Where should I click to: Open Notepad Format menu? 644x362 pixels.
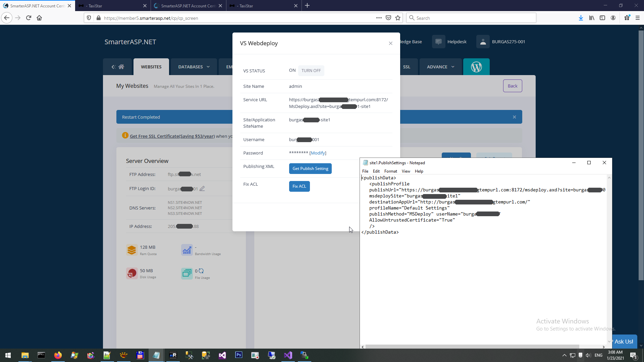390,171
